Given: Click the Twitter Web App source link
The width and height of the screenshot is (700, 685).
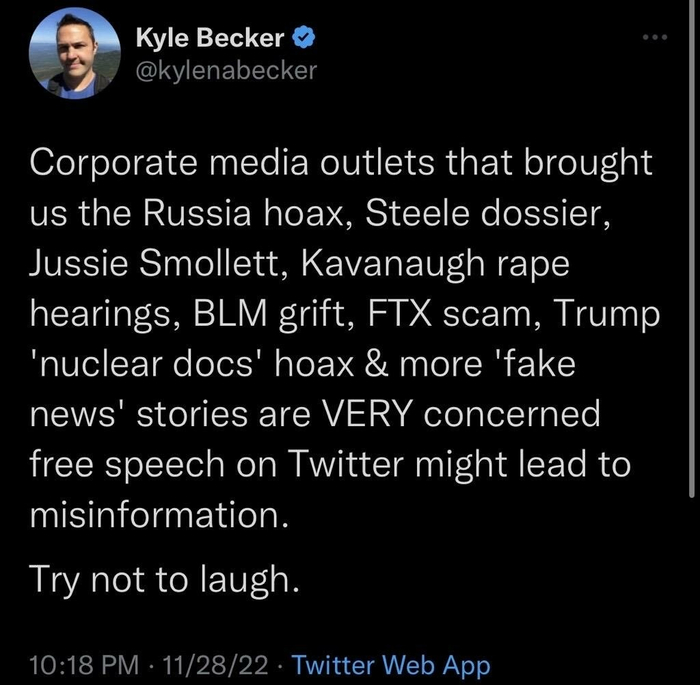Looking at the screenshot, I should point(392,665).
